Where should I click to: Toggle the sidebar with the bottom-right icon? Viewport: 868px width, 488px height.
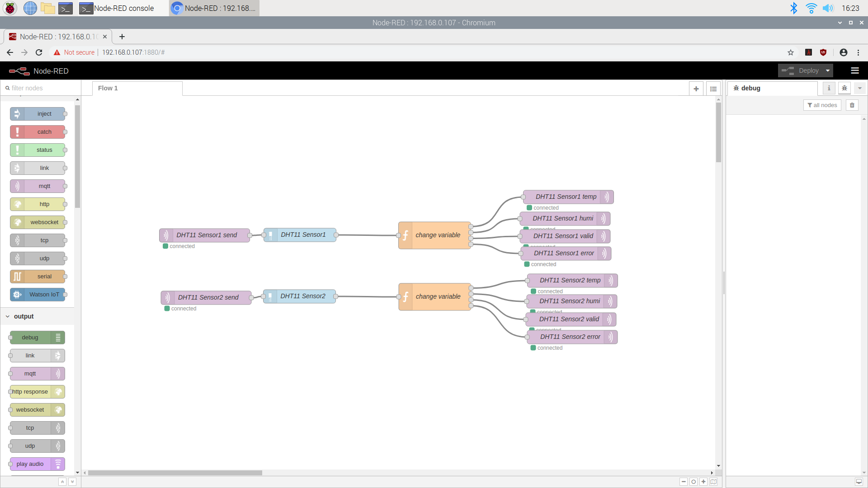tap(859, 482)
